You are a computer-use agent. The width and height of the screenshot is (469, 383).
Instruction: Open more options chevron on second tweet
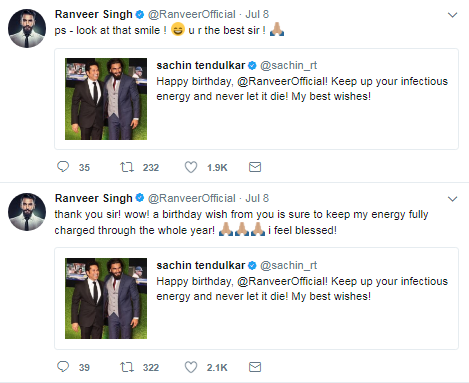click(x=452, y=199)
